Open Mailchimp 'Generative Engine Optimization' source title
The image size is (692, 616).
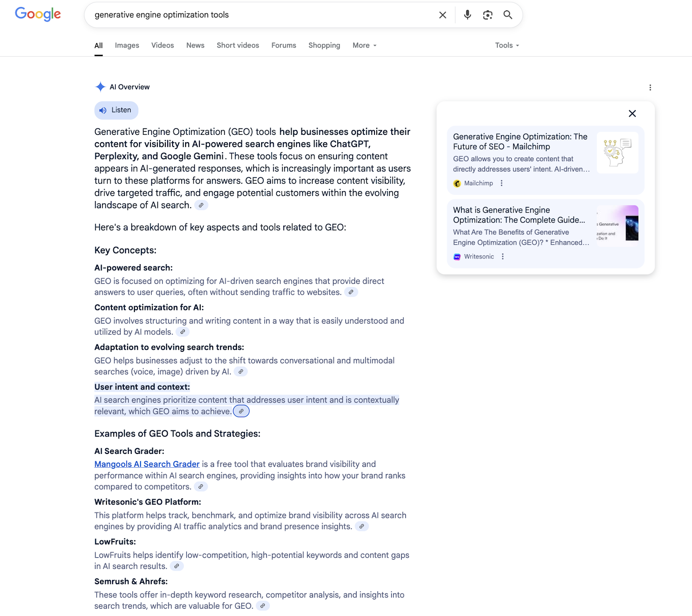[x=520, y=142]
